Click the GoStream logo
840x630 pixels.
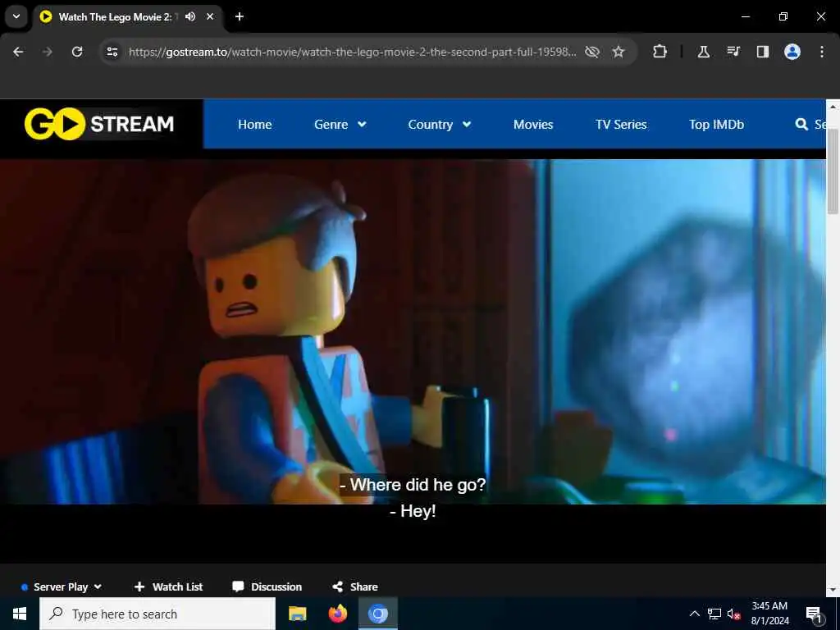99,124
